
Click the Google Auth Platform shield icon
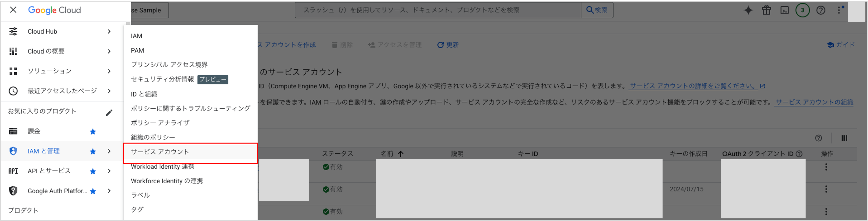click(x=13, y=191)
